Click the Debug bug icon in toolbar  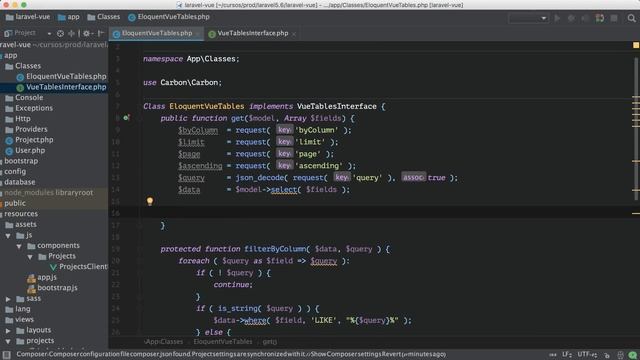(x=571, y=18)
